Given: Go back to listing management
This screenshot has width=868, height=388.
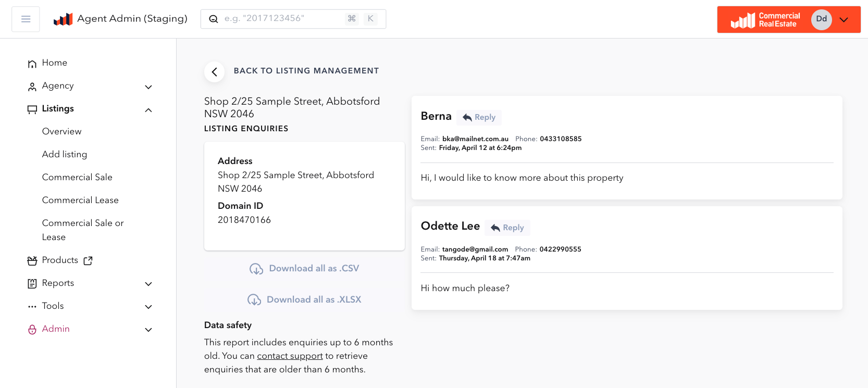Looking at the screenshot, I should pyautogui.click(x=306, y=71).
